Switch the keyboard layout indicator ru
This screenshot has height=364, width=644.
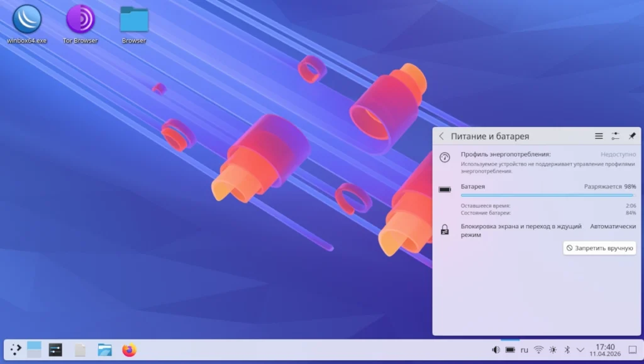(524, 350)
